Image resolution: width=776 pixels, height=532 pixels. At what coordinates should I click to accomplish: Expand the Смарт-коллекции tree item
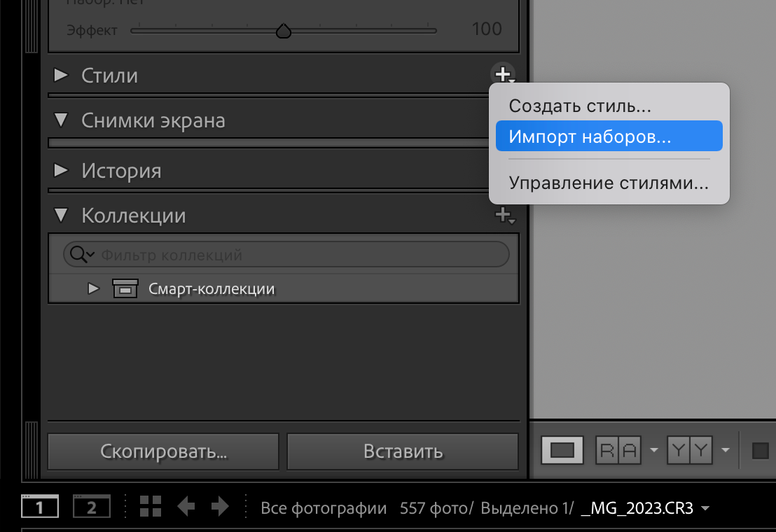pos(93,288)
